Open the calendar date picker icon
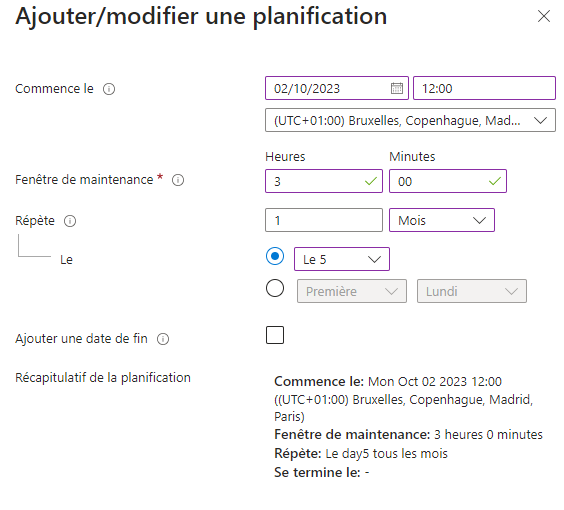Screen dimensions: 564x510 coord(397,88)
